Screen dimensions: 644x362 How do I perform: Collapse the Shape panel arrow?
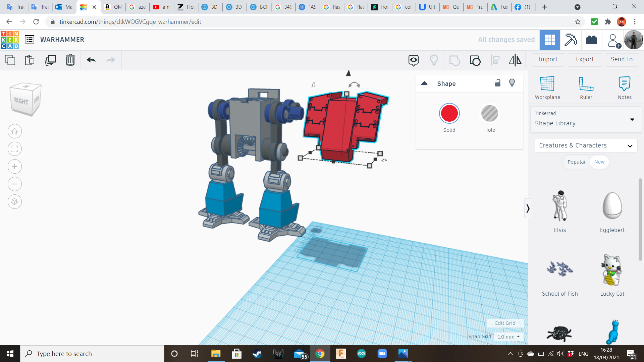tap(424, 83)
